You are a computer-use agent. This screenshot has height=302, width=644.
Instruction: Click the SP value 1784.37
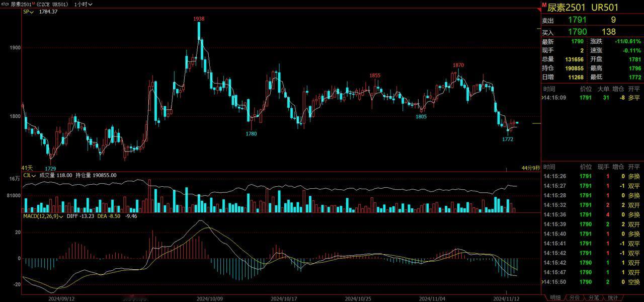pos(48,12)
